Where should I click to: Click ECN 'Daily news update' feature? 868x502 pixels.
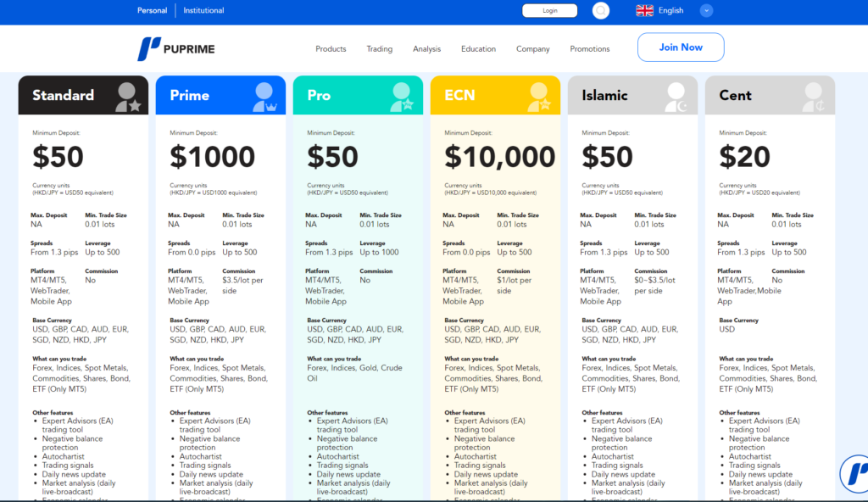pyautogui.click(x=486, y=474)
